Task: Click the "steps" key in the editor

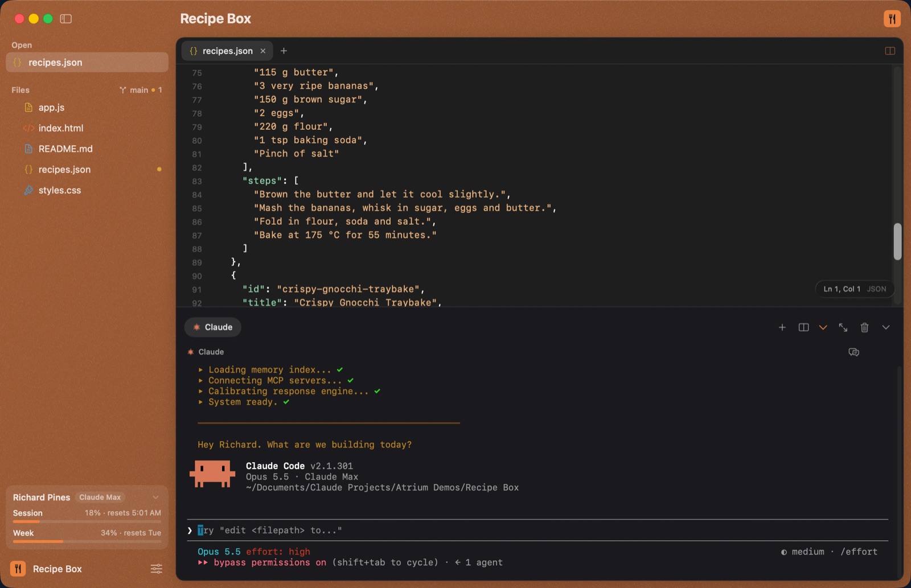Action: (x=262, y=180)
